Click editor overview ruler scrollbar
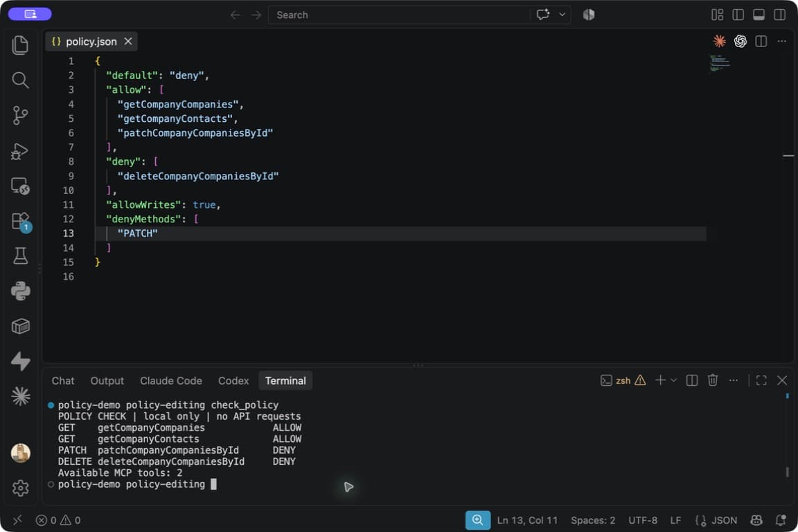 click(x=788, y=155)
